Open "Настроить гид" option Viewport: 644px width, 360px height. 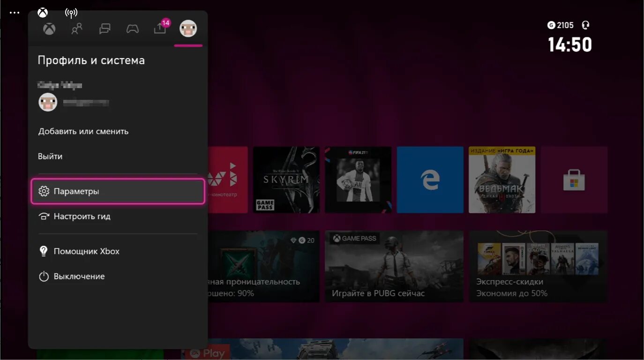pyautogui.click(x=118, y=217)
